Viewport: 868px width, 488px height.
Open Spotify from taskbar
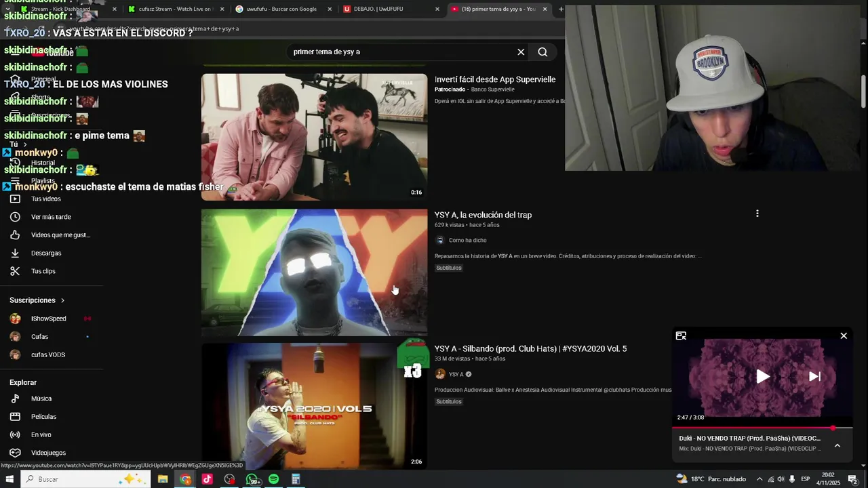click(x=273, y=479)
